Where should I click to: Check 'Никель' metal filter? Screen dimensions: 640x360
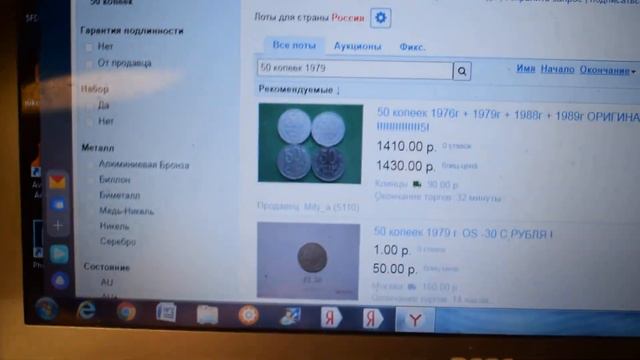coord(92,227)
